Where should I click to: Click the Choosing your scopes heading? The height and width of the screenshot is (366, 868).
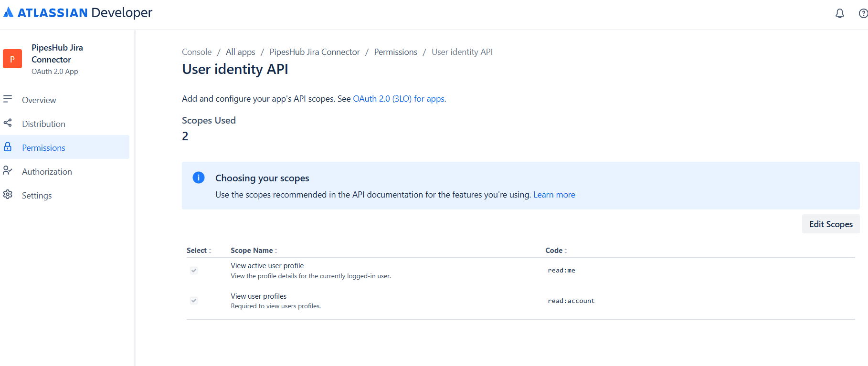click(262, 178)
